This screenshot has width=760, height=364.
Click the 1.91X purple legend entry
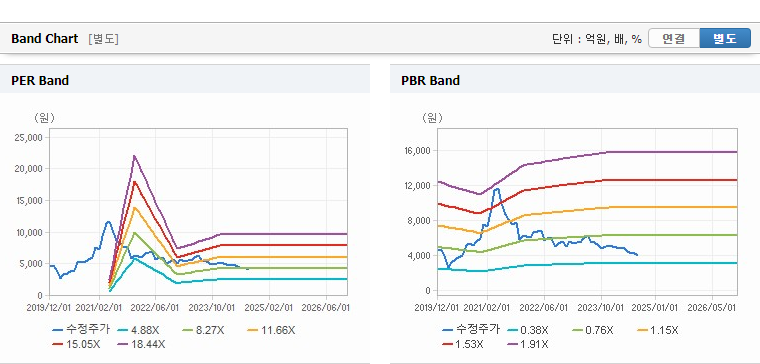click(x=528, y=345)
